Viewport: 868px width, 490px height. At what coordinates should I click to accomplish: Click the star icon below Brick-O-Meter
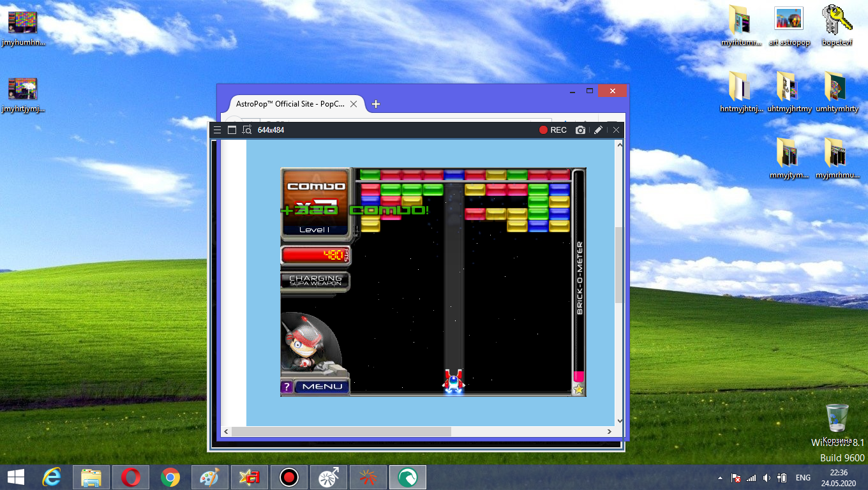pos(579,389)
